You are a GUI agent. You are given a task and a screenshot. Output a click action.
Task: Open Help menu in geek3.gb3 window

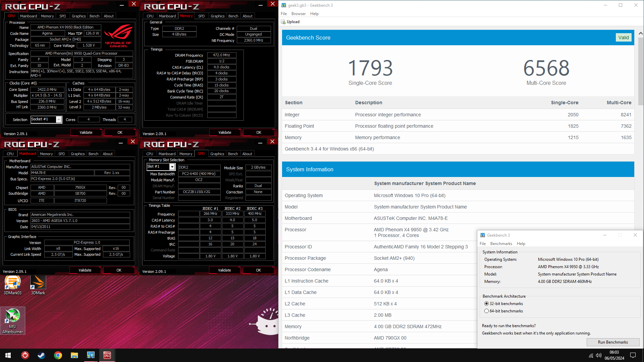314,14
